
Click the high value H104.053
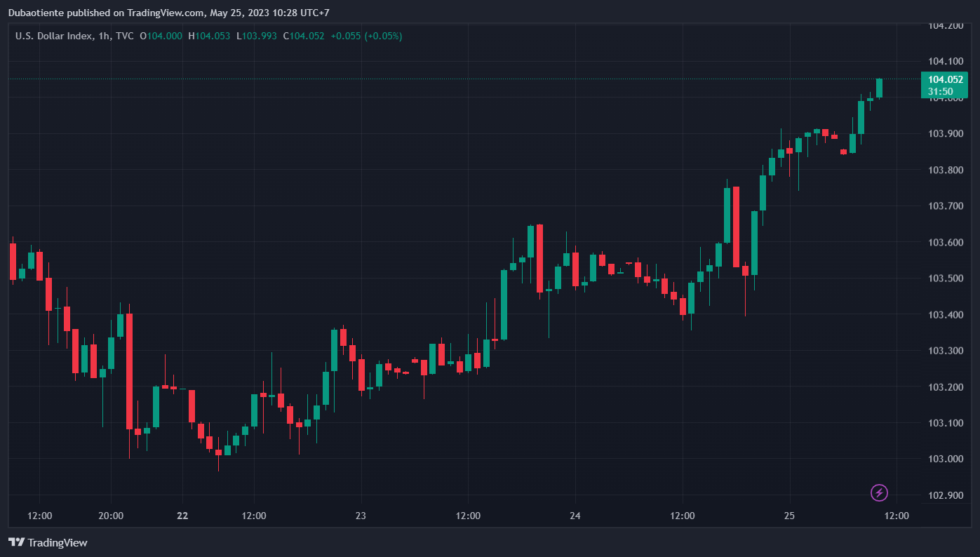pos(209,36)
